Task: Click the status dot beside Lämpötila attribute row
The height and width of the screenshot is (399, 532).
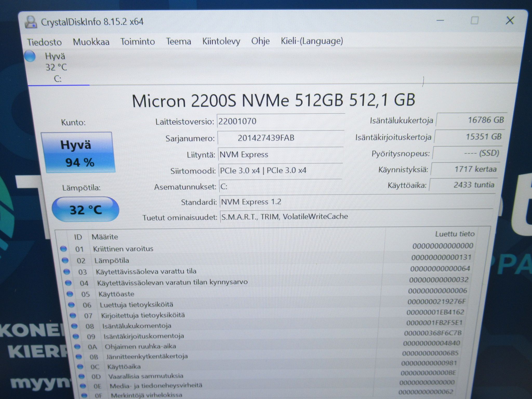Action: click(65, 260)
